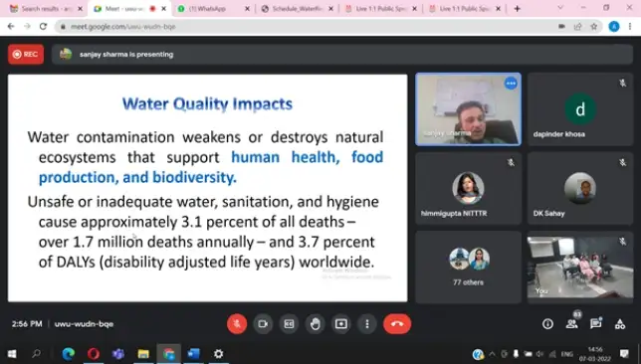Screen dimensions: 641x364
Task: Show the participants people panel
Action: tap(572, 324)
